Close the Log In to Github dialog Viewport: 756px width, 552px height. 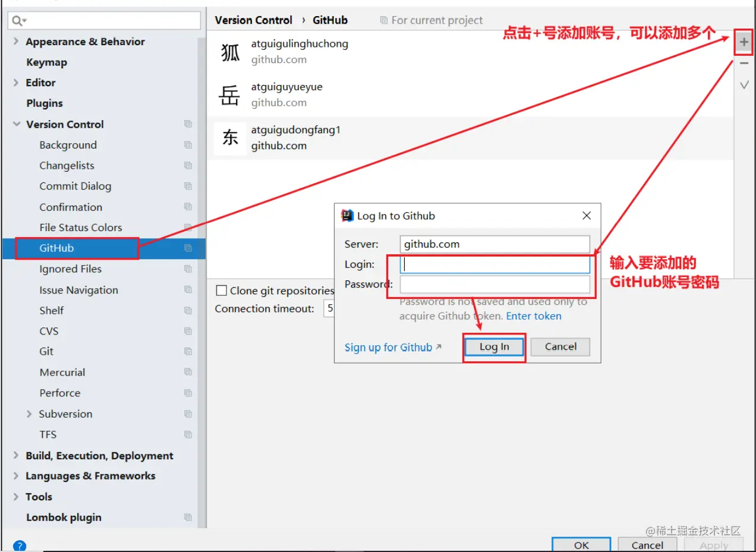pyautogui.click(x=587, y=216)
